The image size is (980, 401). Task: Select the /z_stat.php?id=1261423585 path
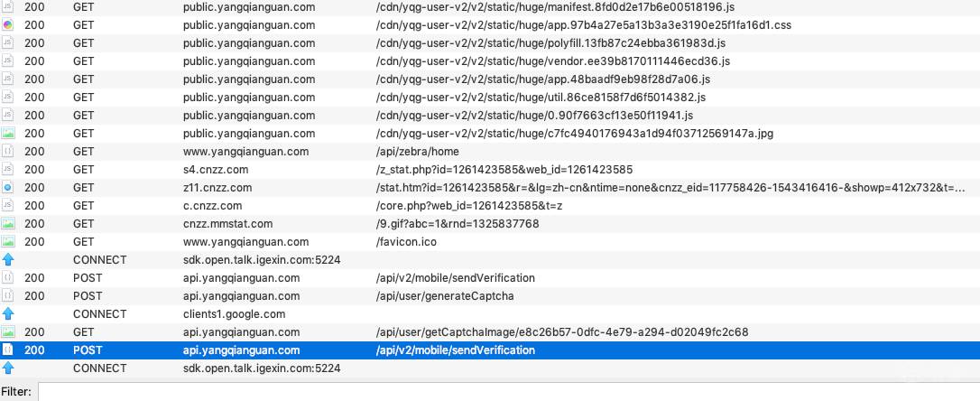pos(504,170)
